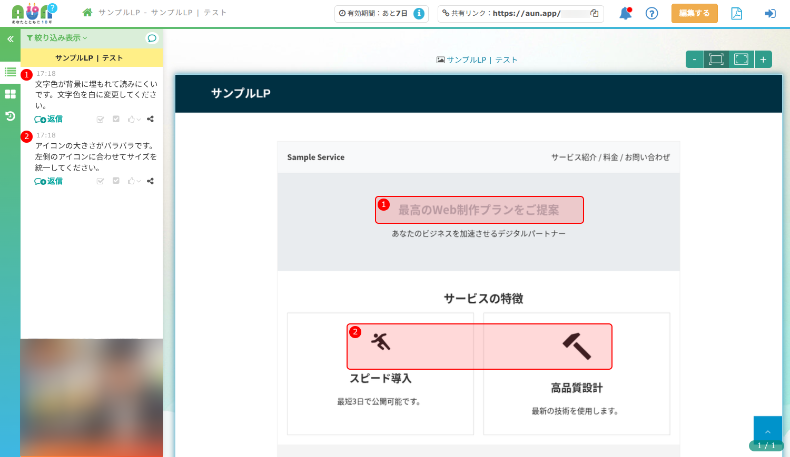Copy the share link with copy icon
This screenshot has height=457, width=790.
[595, 14]
